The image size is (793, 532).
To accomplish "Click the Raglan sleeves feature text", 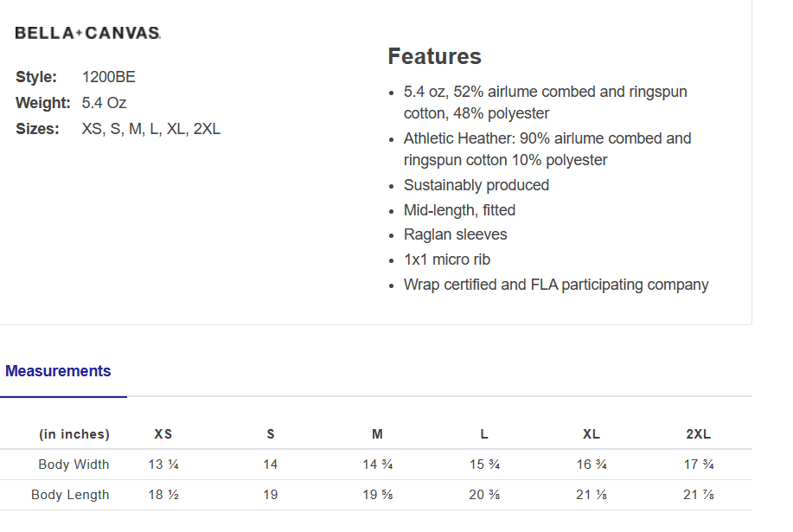I will click(456, 234).
